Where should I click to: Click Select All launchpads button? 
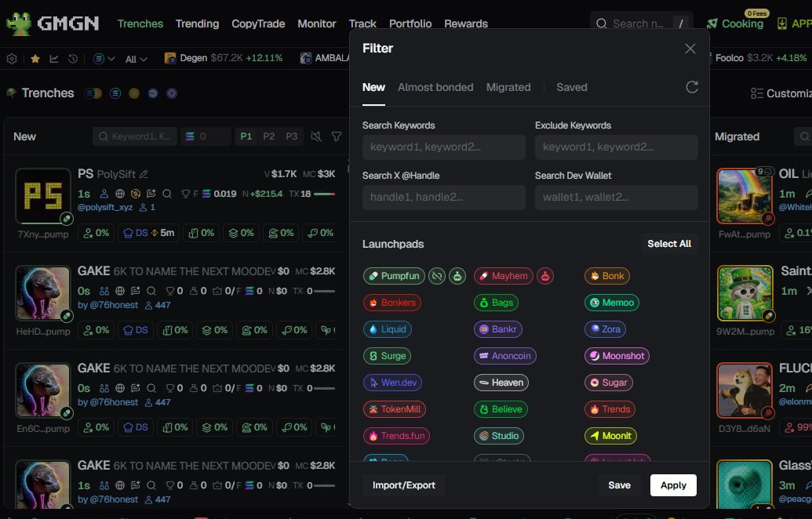[669, 244]
